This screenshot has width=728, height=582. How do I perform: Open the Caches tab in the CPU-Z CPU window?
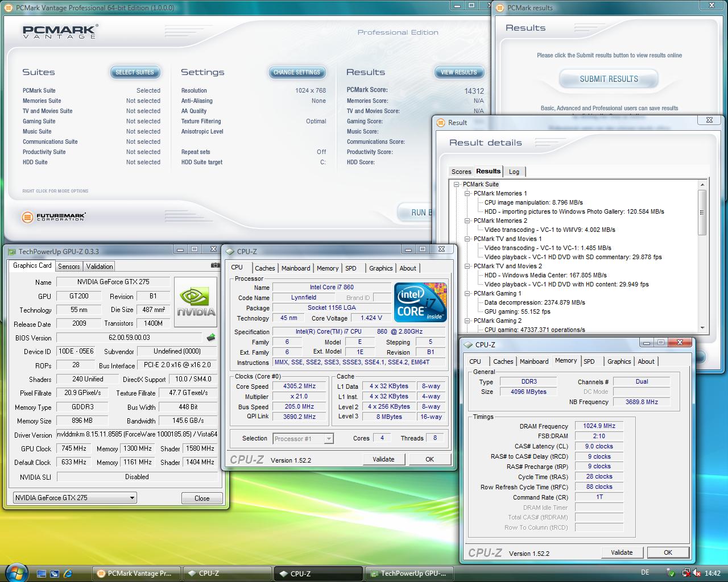pyautogui.click(x=264, y=268)
